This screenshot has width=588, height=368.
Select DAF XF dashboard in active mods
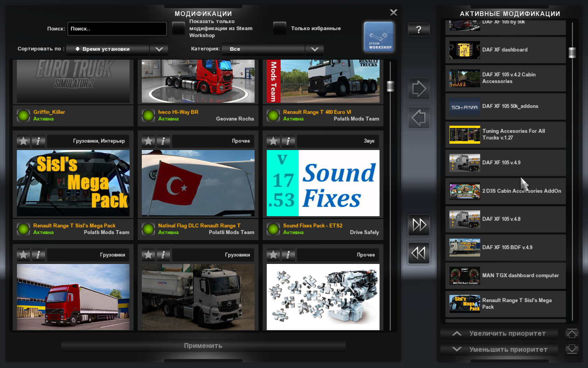[505, 50]
